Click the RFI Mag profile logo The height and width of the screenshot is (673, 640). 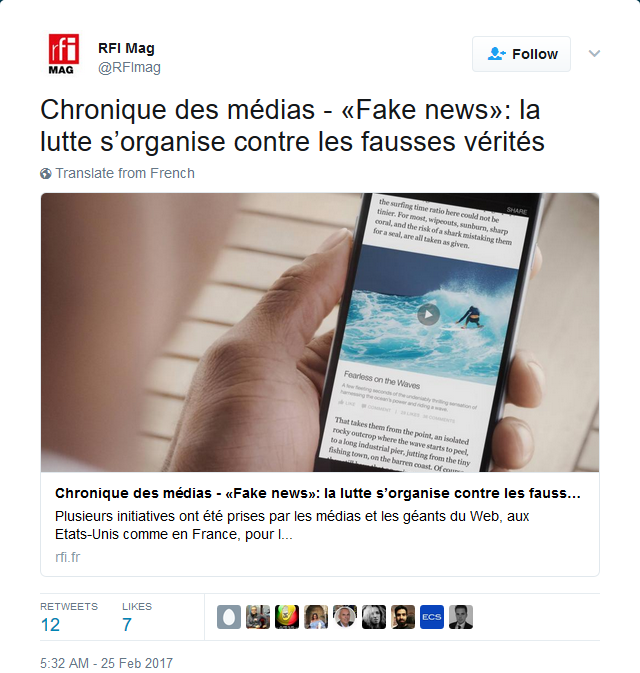tap(63, 55)
